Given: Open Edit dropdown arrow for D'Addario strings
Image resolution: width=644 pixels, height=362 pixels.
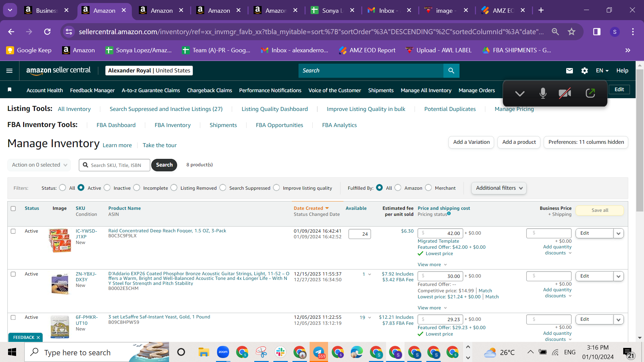Looking at the screenshot, I should pos(619,276).
